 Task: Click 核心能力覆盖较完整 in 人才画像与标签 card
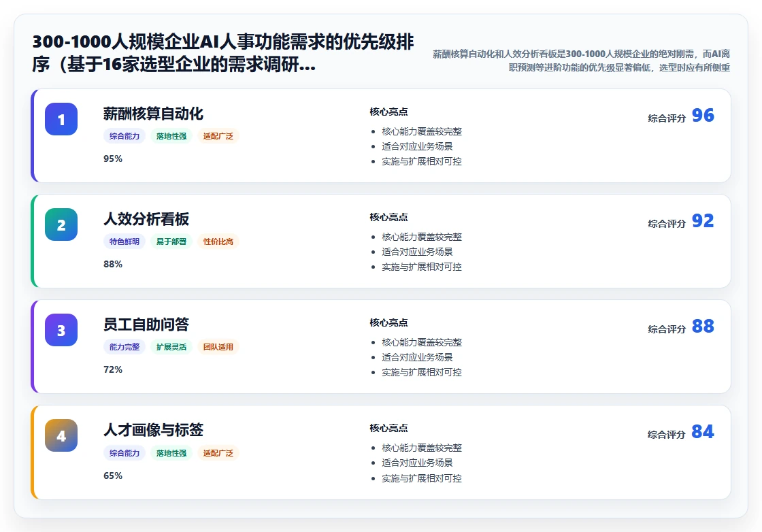click(422, 448)
